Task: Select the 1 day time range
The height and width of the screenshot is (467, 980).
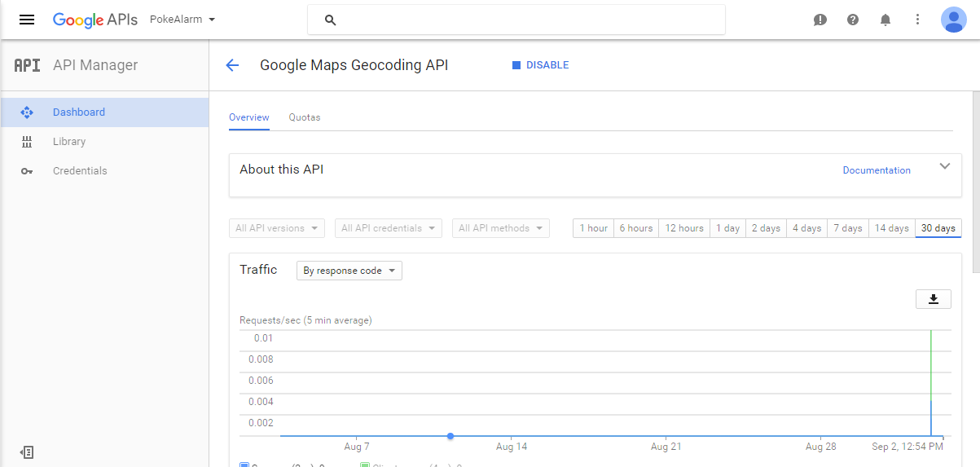Action: (x=728, y=228)
